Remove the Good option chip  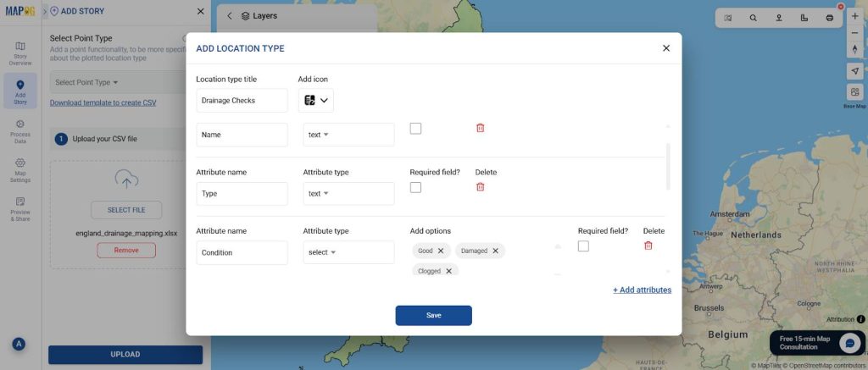pyautogui.click(x=441, y=251)
